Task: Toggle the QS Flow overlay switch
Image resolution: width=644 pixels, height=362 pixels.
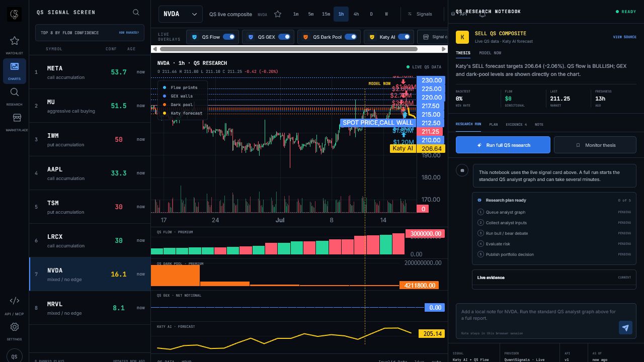Action: [x=229, y=37]
